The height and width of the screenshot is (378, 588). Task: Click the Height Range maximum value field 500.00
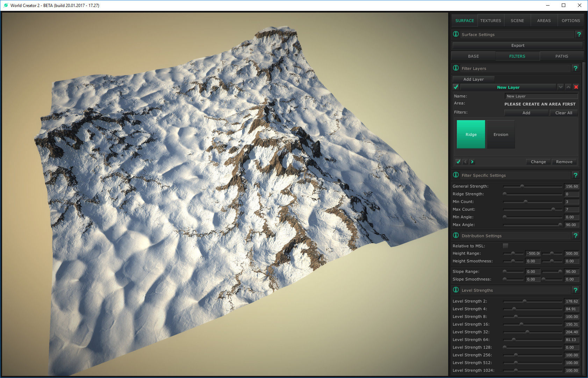(572, 254)
